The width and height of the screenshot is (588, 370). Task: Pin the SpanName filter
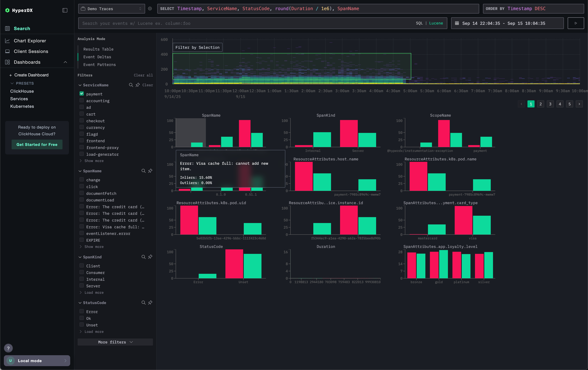[x=150, y=171]
